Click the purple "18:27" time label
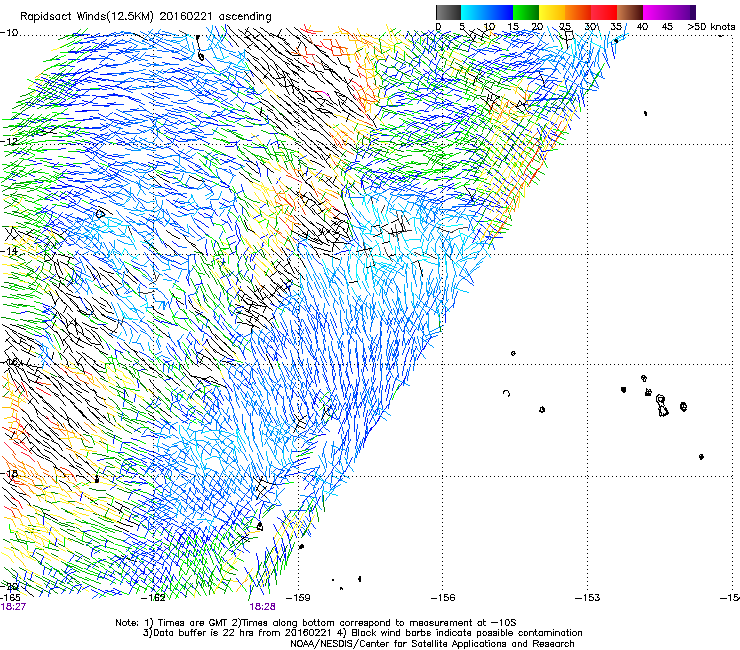Screen dimensions: 740x650 (13, 607)
